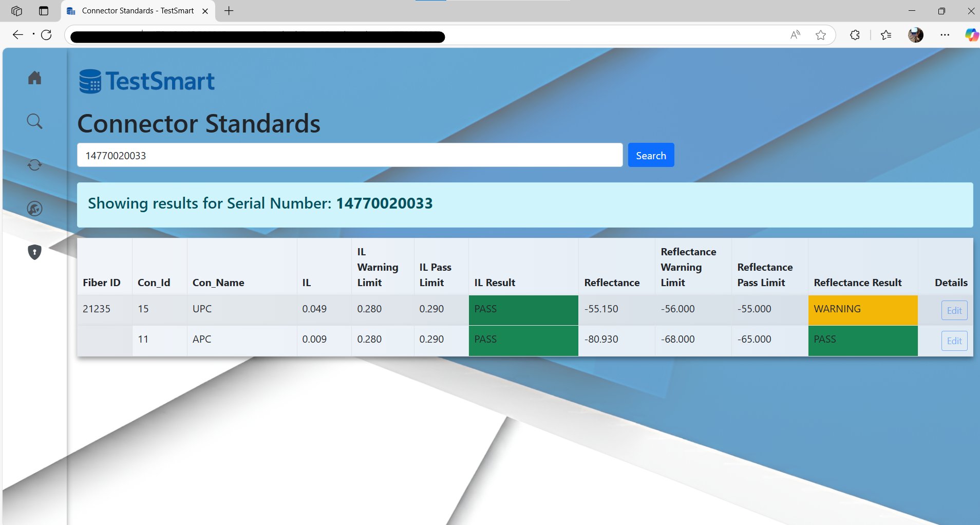Click the TestSmart logo
The height and width of the screenshot is (525, 980).
(x=147, y=81)
